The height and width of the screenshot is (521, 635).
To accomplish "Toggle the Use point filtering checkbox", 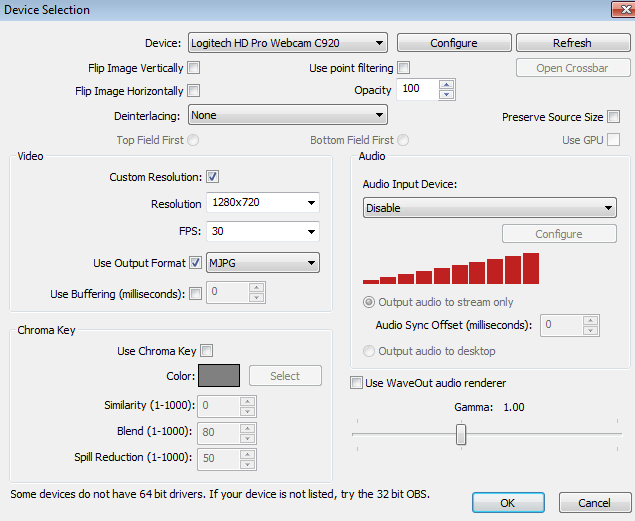I will (403, 68).
